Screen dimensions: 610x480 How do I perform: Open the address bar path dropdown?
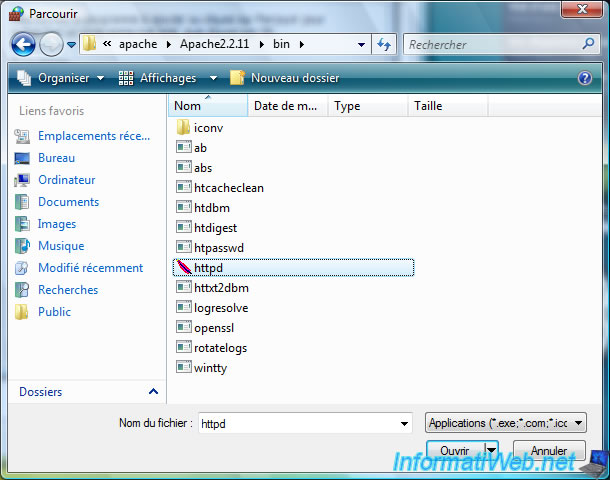click(x=361, y=45)
